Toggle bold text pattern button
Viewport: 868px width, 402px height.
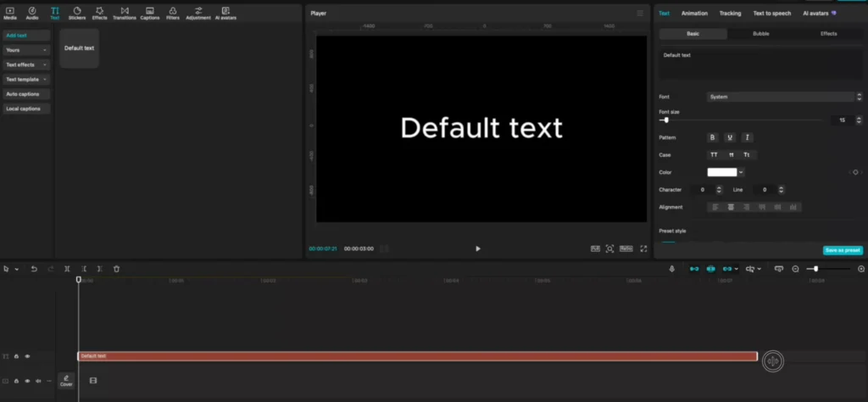[x=712, y=137]
